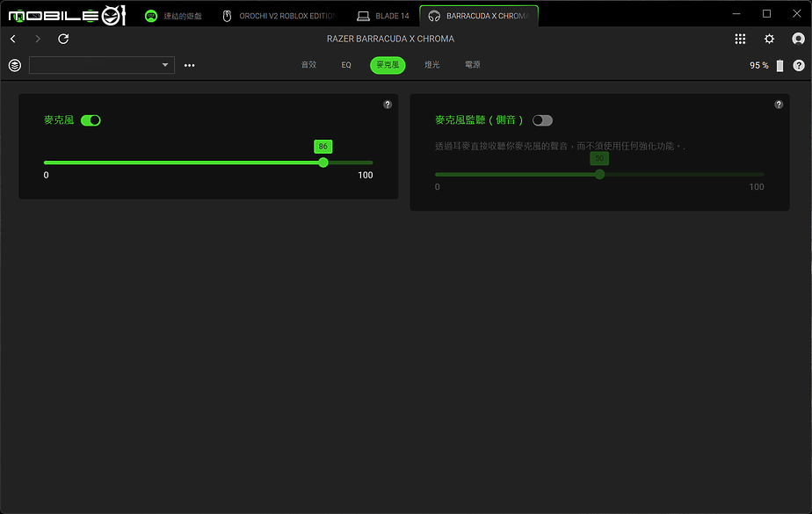Click the microphone volume slider handle at 86

coord(323,163)
